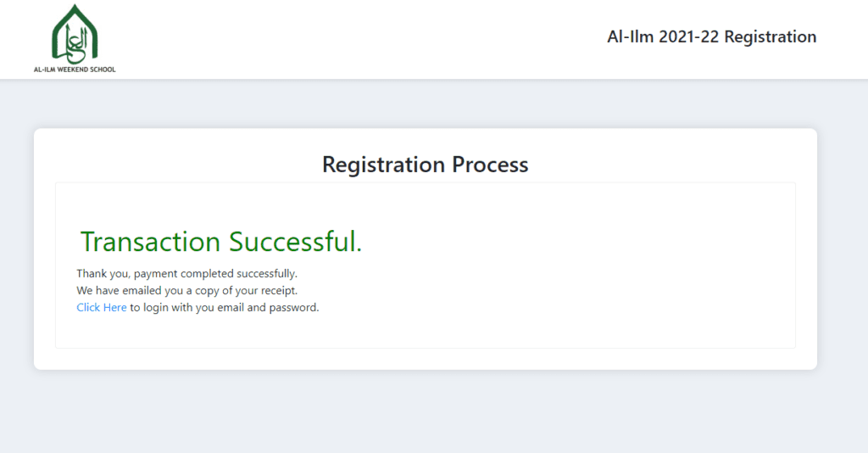Click the emailed receipt copy sentence

186,291
